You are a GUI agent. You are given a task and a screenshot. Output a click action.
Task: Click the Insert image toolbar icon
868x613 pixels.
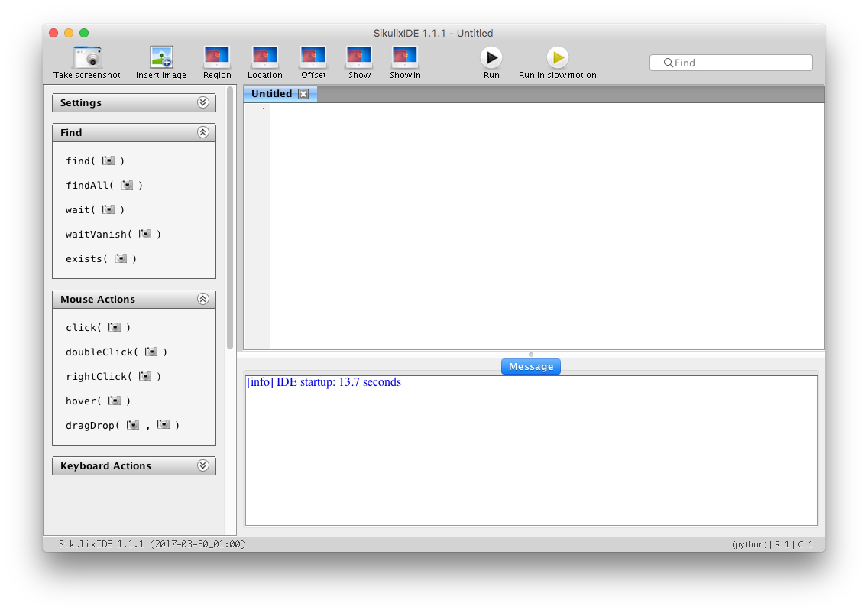(161, 57)
